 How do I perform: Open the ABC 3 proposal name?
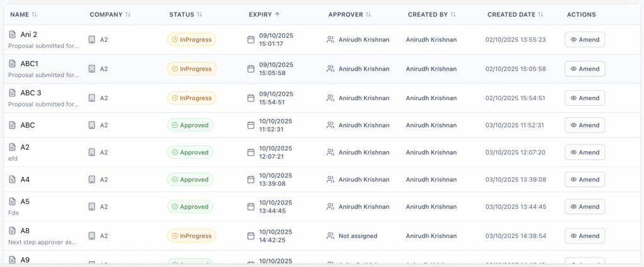[x=31, y=93]
